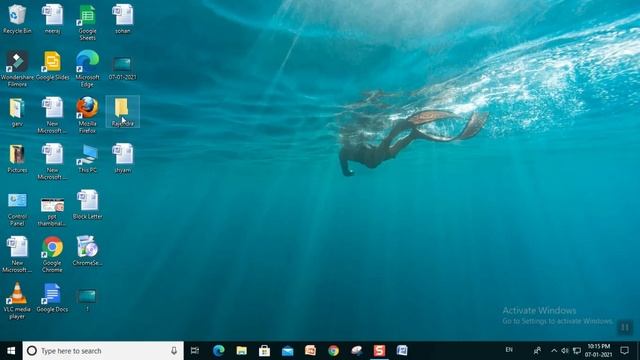Open the Mail app from taskbar
Screen dimensions: 640x360
287,351
